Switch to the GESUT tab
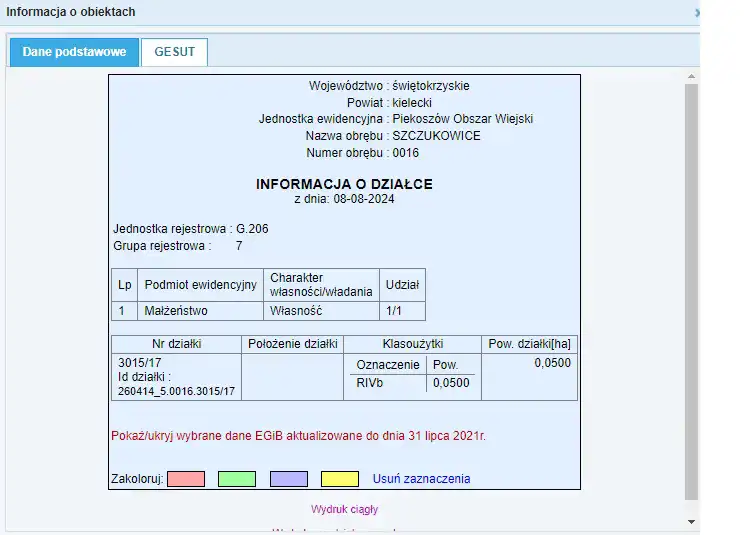The image size is (754, 535). tap(174, 52)
